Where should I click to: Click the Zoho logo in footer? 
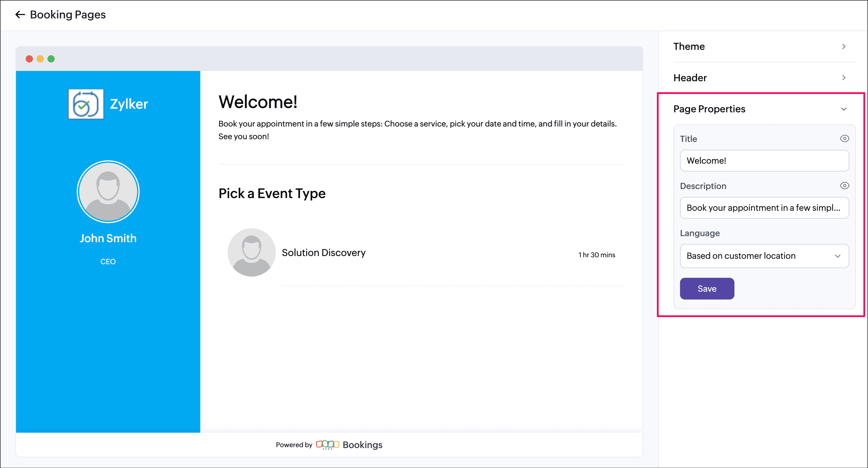tap(327, 444)
